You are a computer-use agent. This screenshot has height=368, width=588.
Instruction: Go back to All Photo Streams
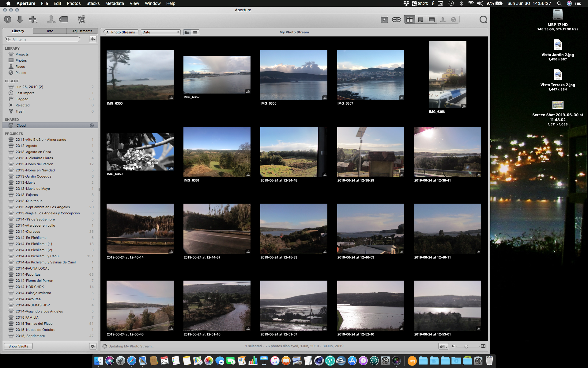121,32
